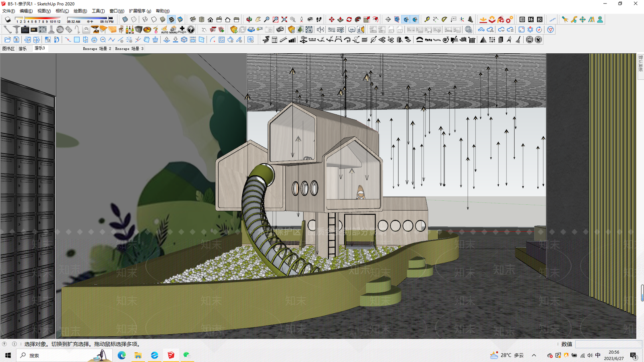Open the 相机(C) menu
This screenshot has width=644, height=362.
pyautogui.click(x=62, y=11)
